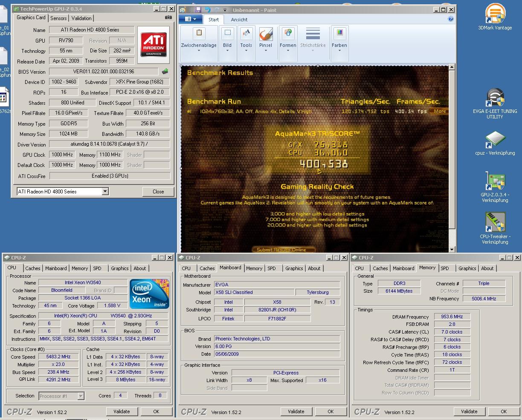This screenshot has width=522, height=420.
Task: Open the Ansicht tab in the Paint ribbon
Action: (239, 20)
